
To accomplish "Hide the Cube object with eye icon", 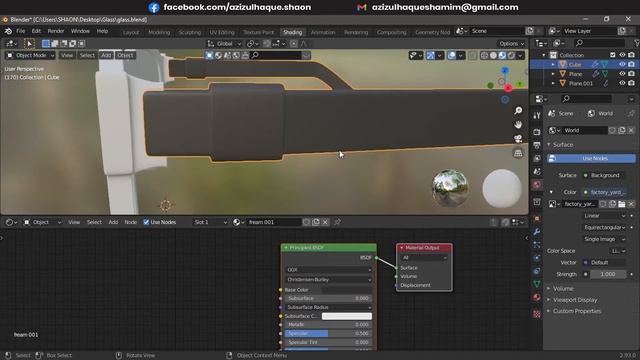I will (622, 64).
